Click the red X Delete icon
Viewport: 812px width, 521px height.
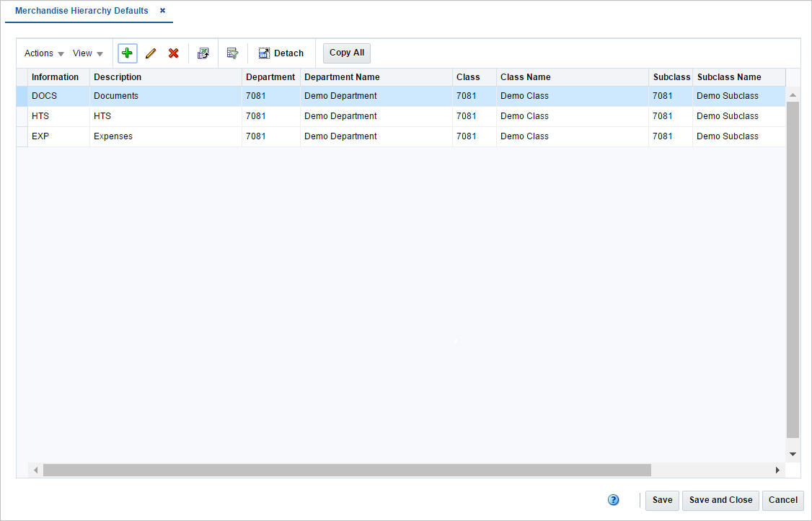[174, 53]
